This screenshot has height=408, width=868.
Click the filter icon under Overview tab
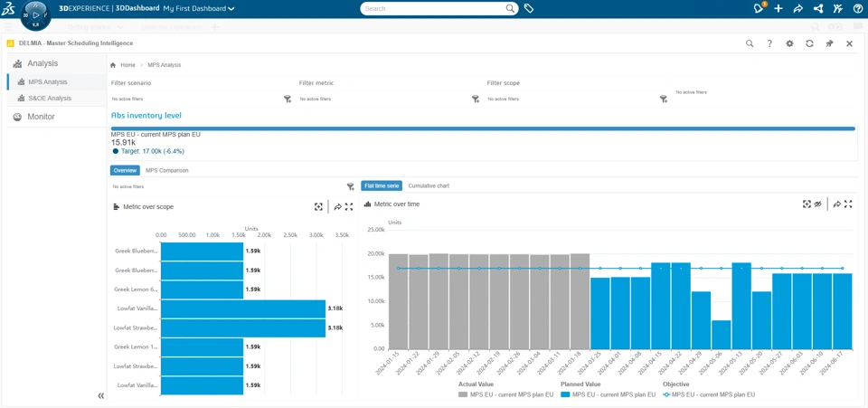[350, 186]
